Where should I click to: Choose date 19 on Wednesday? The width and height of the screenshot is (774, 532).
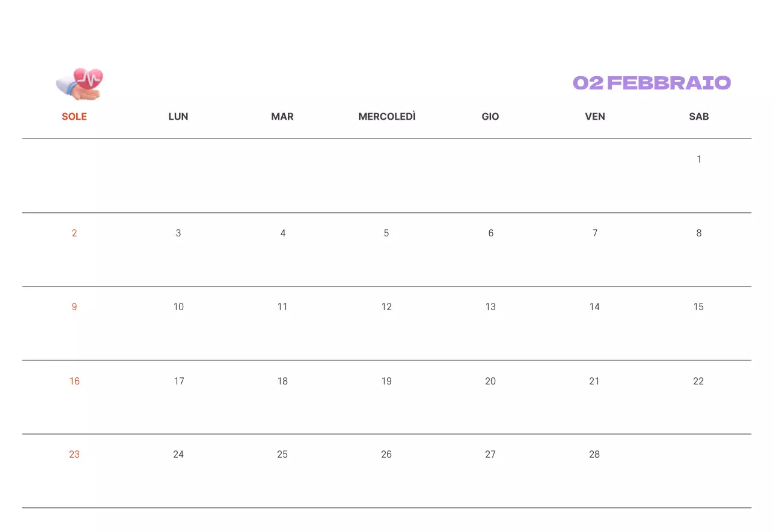tap(386, 381)
